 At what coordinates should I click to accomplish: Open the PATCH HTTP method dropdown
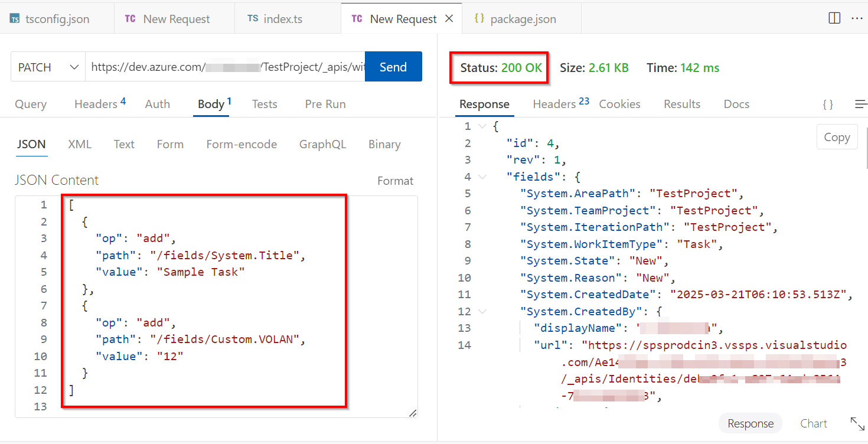[x=48, y=67]
